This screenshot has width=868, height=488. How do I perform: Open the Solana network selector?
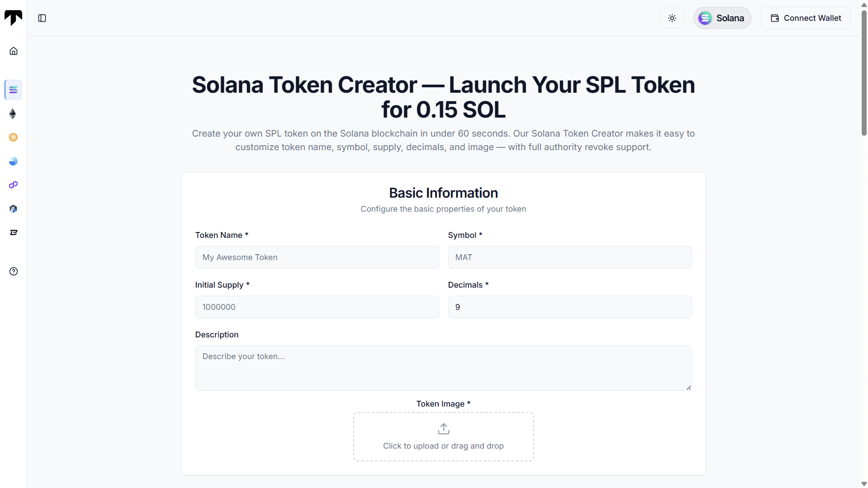tap(722, 18)
